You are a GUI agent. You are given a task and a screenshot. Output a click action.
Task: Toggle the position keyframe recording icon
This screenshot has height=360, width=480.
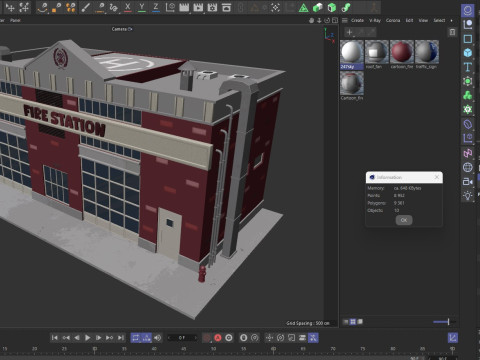click(x=269, y=338)
